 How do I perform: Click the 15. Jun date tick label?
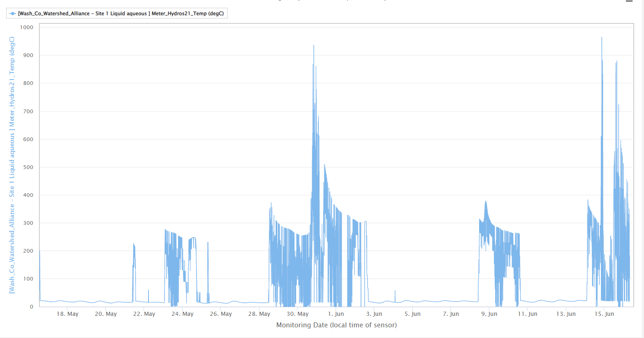[x=604, y=314]
